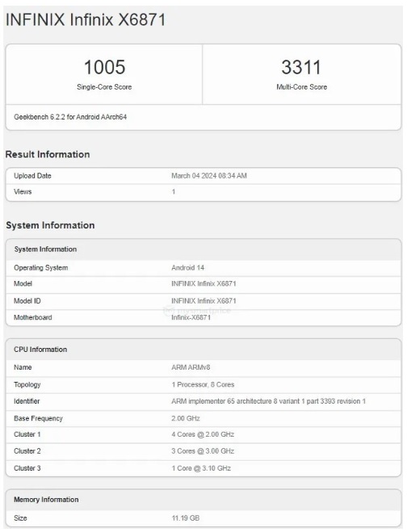Click the Model value INFINIX Infinix X6871

click(203, 283)
